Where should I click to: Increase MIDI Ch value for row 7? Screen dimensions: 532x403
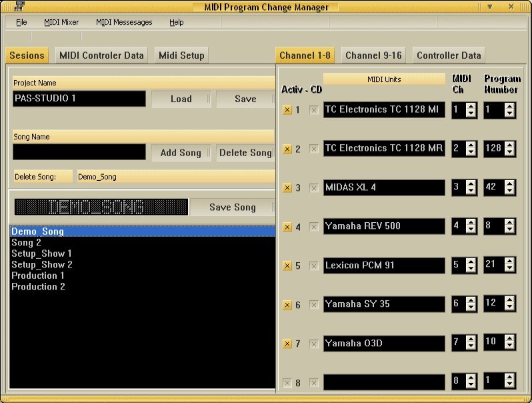pos(471,340)
